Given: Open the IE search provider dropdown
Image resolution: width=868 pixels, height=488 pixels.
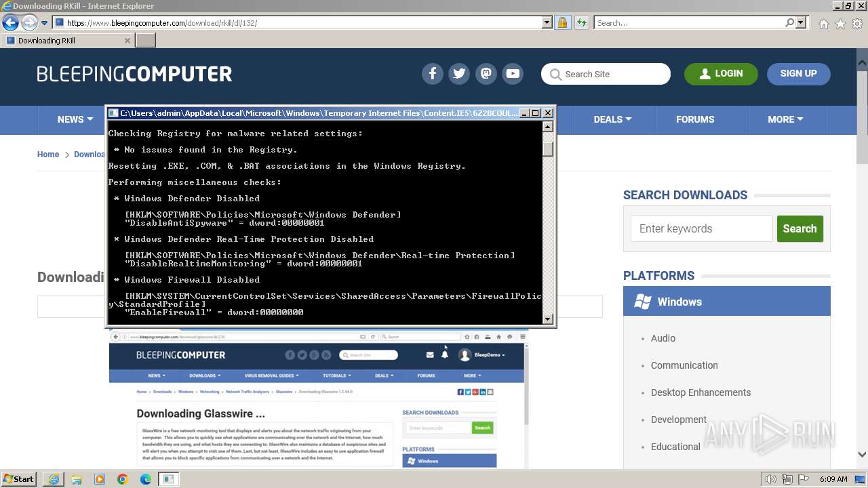Looking at the screenshot, I should [x=802, y=22].
